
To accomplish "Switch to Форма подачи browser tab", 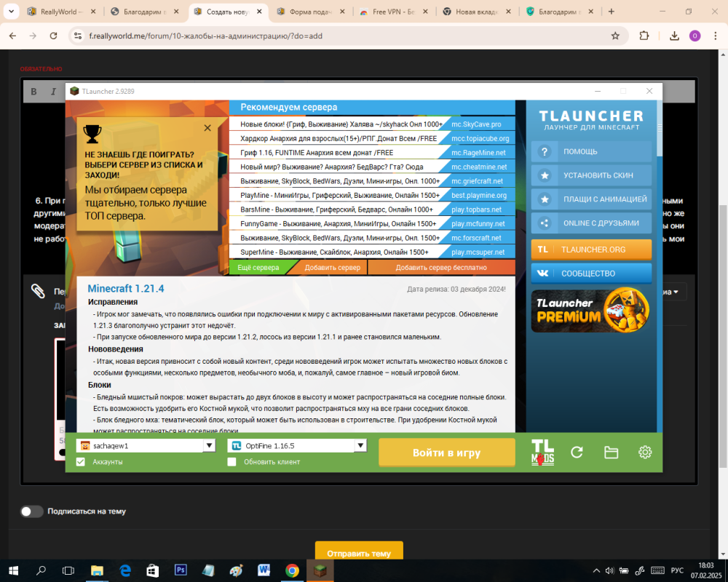I will [310, 12].
